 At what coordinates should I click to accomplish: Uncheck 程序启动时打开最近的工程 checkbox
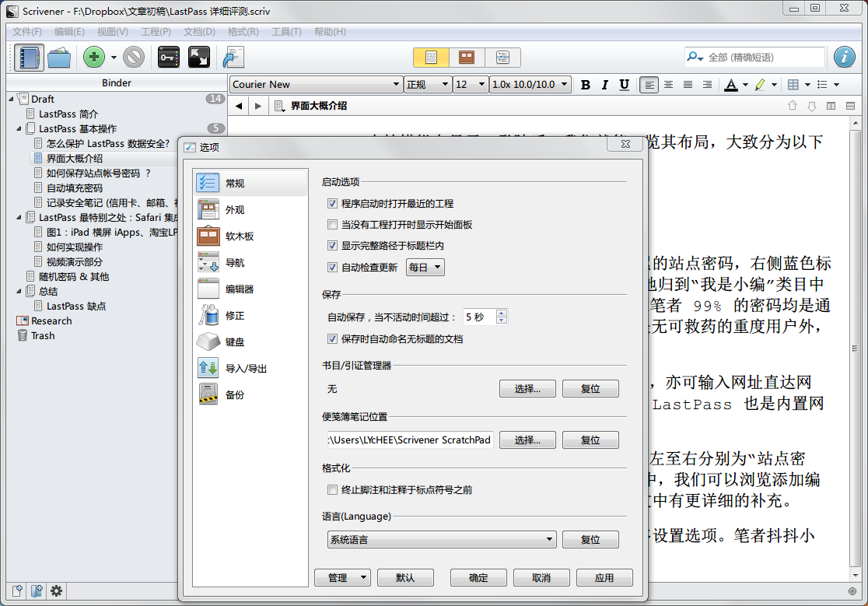(333, 204)
